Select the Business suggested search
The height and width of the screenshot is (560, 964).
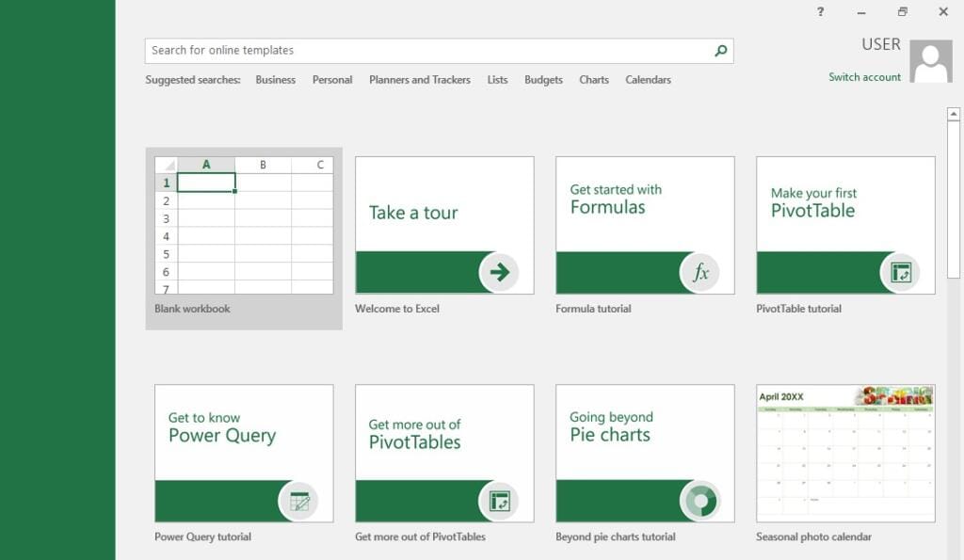coord(276,80)
